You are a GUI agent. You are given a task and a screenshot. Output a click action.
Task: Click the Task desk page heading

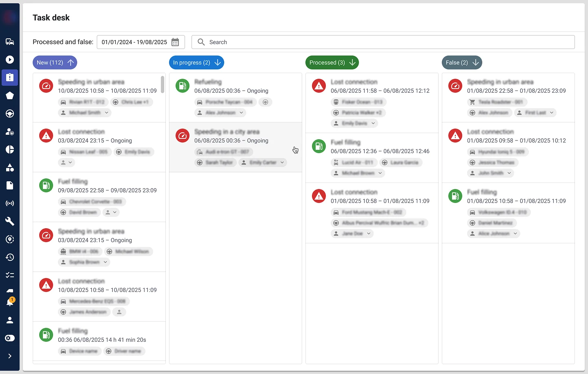tap(51, 18)
